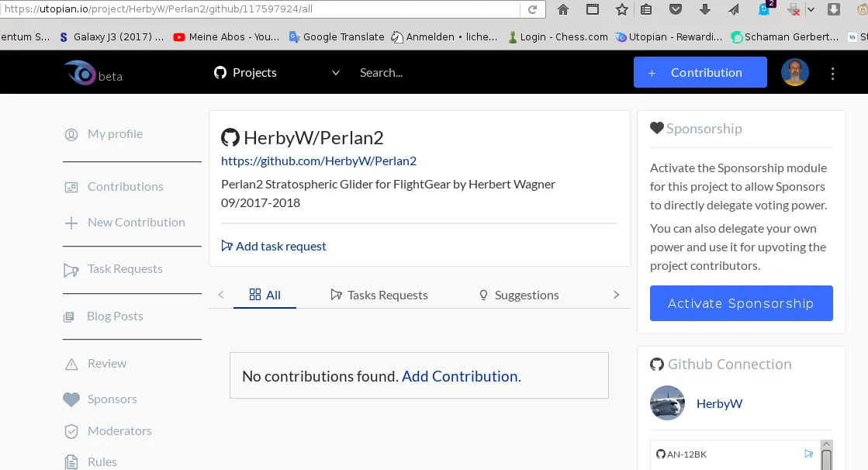Switch to the Suggestions tab
The image size is (868, 470).
coord(519,295)
